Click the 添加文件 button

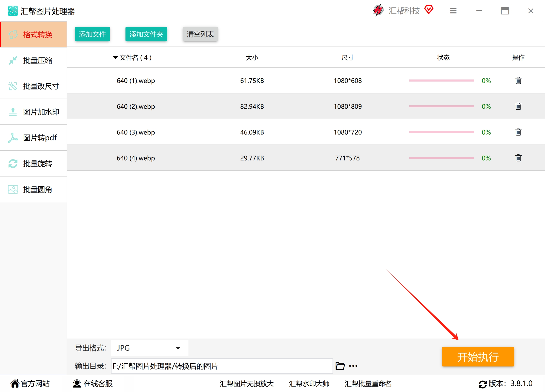[92, 34]
